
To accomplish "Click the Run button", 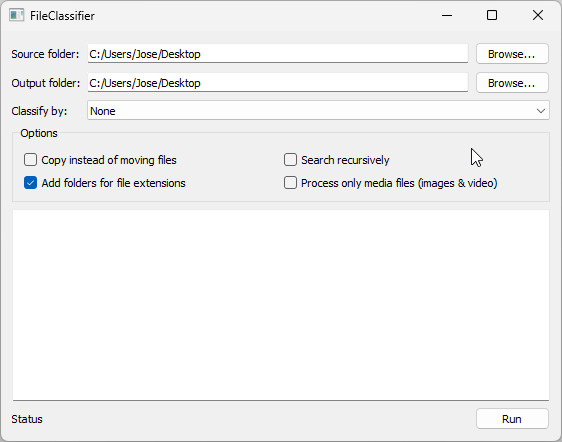I will [512, 419].
